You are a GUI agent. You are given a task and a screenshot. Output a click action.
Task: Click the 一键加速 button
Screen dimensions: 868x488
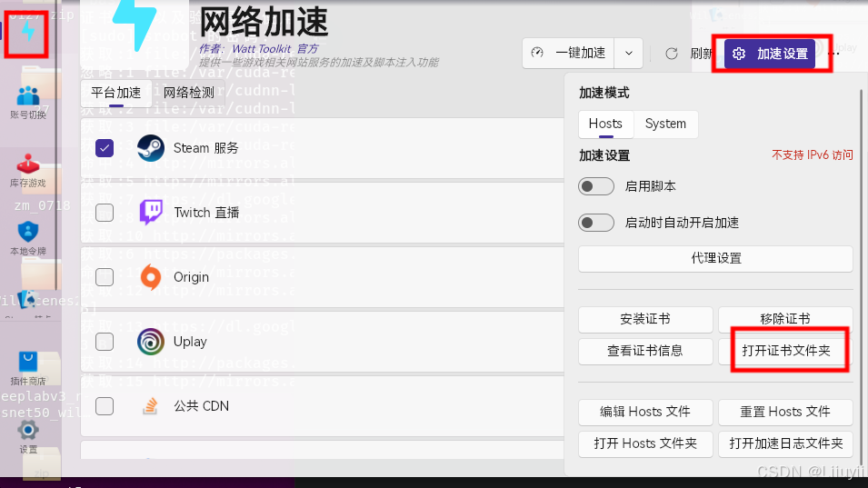569,53
